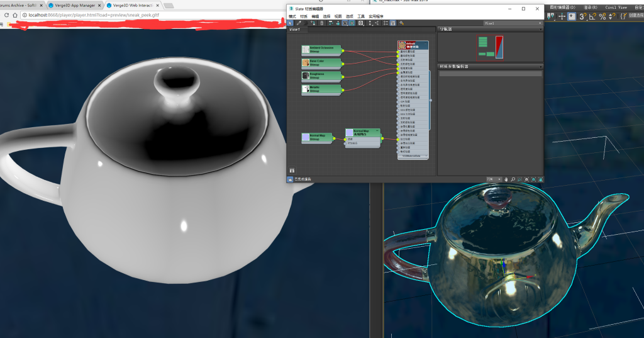The height and width of the screenshot is (338, 644).
Task: Set Material ID Channel with 0 icon
Action: tap(360, 23)
